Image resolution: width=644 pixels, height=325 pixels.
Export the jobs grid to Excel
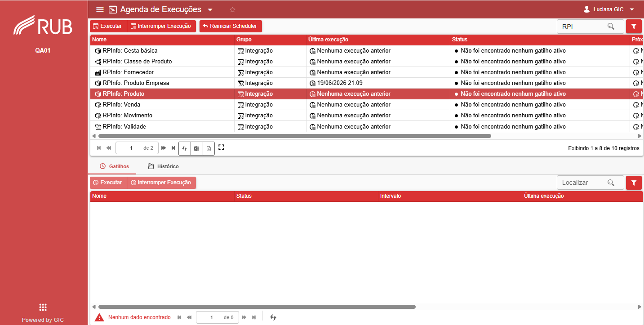pyautogui.click(x=196, y=148)
